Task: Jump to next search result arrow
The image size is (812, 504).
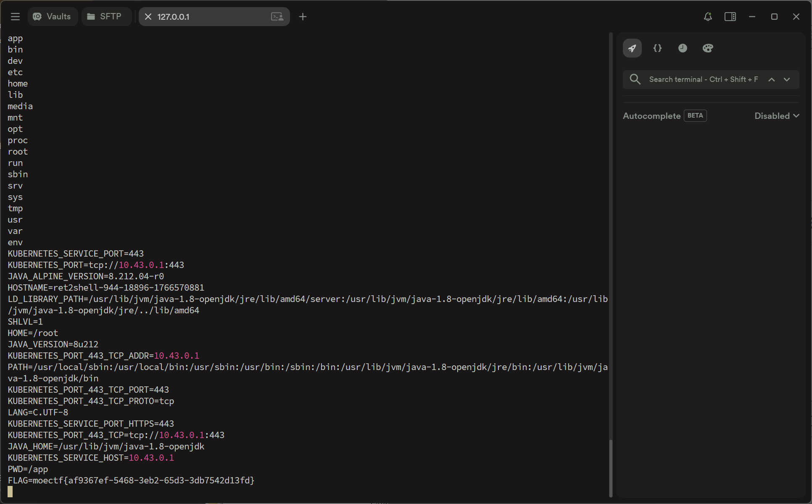Action: (x=787, y=80)
